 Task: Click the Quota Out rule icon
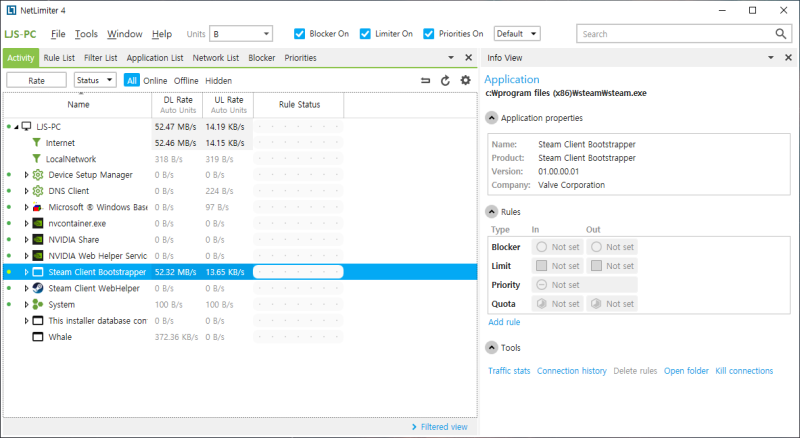point(596,304)
